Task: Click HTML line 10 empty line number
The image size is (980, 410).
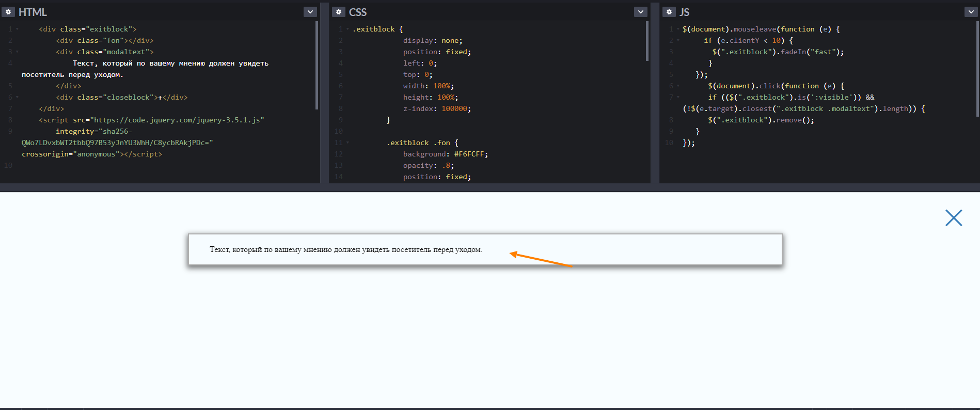Action: click(8, 166)
